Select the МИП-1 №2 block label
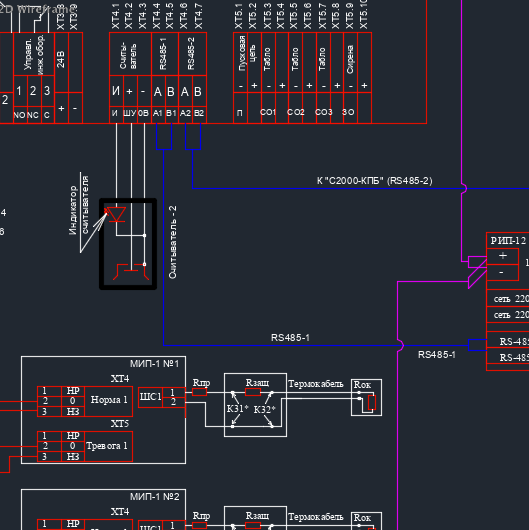This screenshot has width=529, height=530. (154, 497)
